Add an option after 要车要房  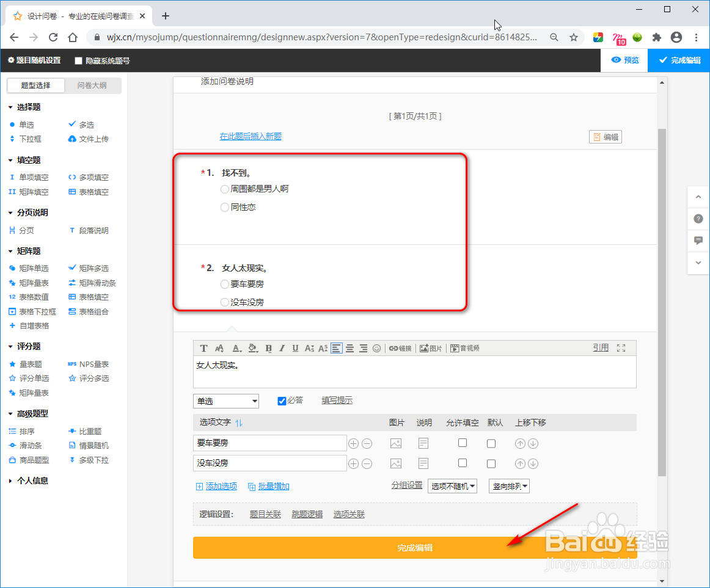click(x=354, y=444)
